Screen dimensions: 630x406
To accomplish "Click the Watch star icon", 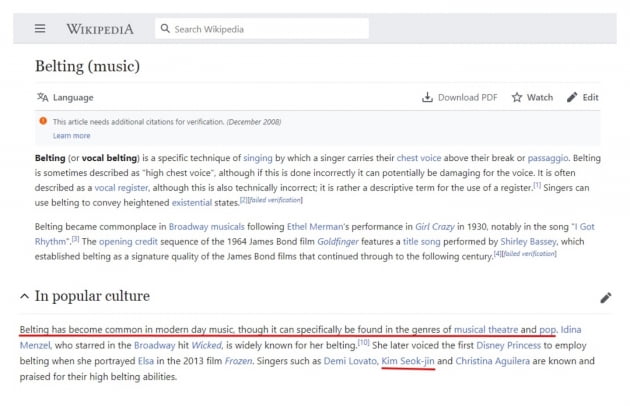I will coord(517,97).
